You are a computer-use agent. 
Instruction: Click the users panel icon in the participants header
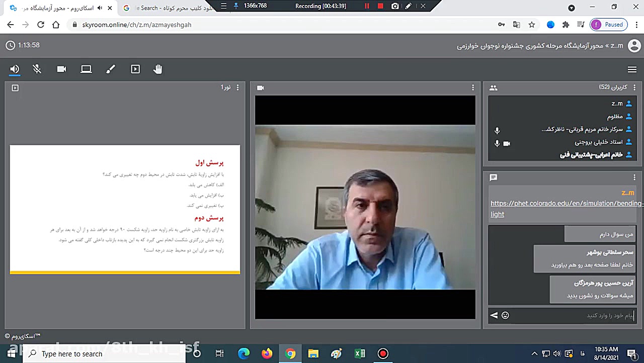[x=494, y=87]
